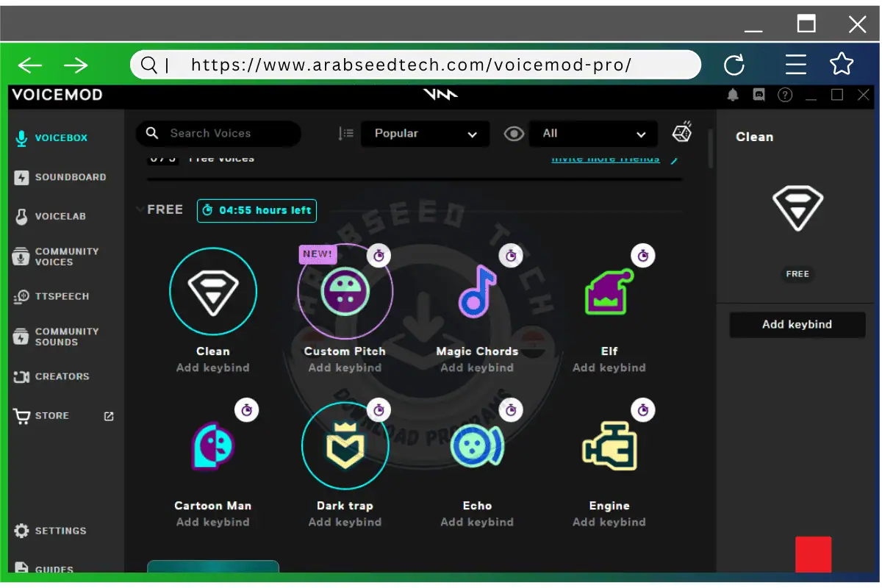
Task: Click the Search Voices input field
Action: (x=218, y=133)
